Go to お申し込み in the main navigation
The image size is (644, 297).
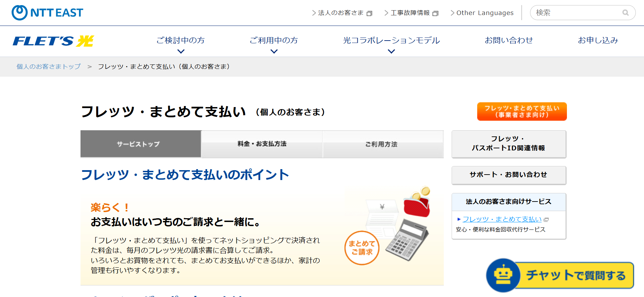coord(598,41)
